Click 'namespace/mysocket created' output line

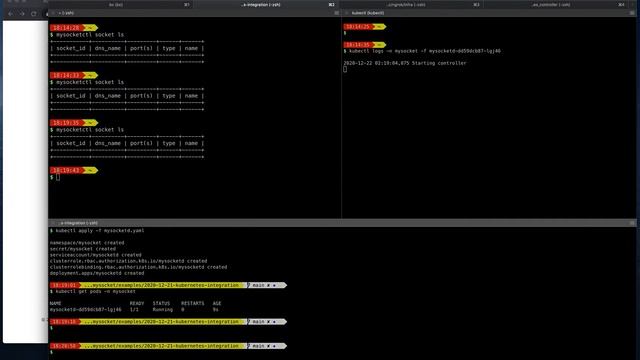tap(87, 243)
